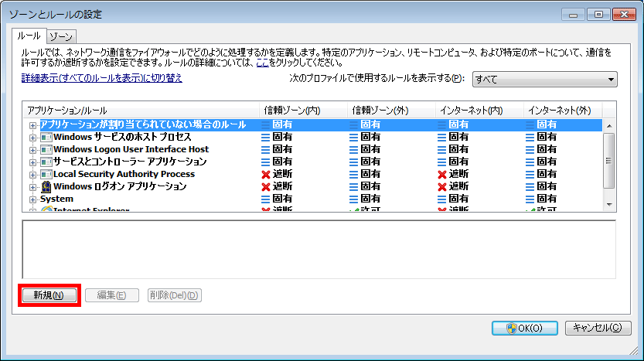Click the Windows Logon User Interface Host icon
The height and width of the screenshot is (361, 644).
pos(46,149)
